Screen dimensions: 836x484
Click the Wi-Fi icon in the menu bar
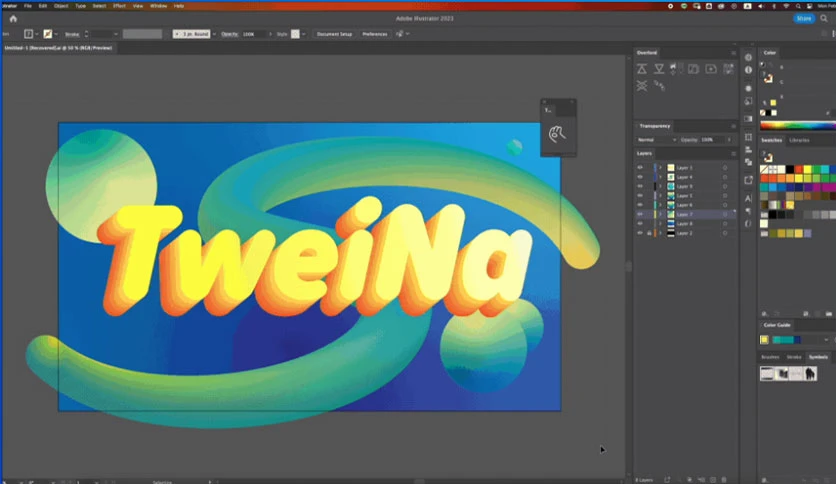786,6
